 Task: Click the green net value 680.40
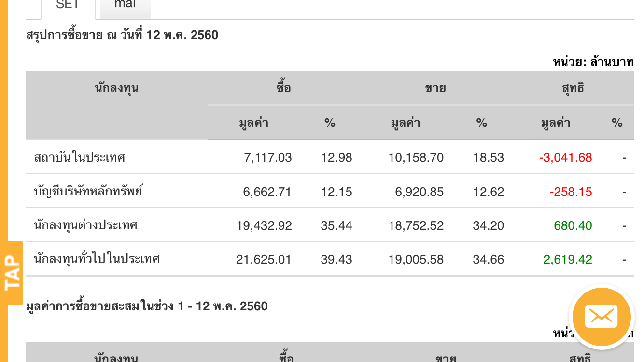click(573, 225)
